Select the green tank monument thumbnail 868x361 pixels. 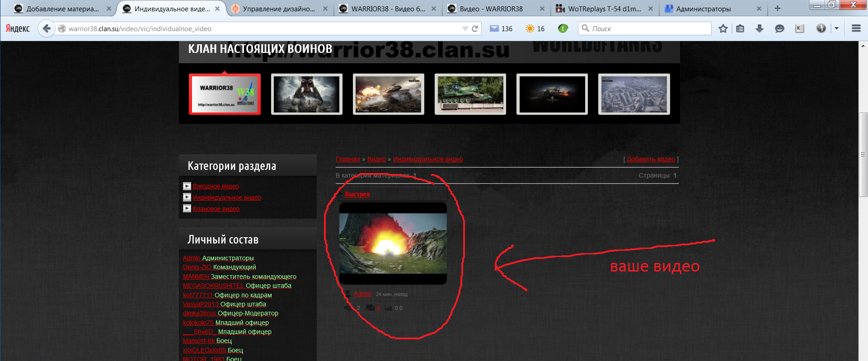pos(470,94)
